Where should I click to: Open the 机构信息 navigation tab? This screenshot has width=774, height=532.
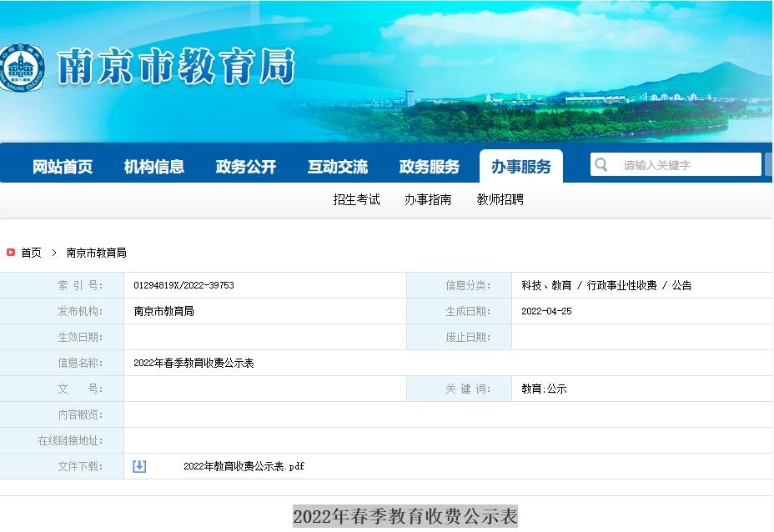pyautogui.click(x=154, y=167)
